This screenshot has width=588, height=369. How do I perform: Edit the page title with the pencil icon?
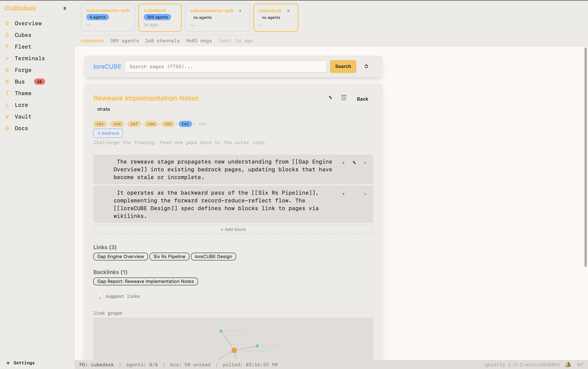[x=330, y=97]
